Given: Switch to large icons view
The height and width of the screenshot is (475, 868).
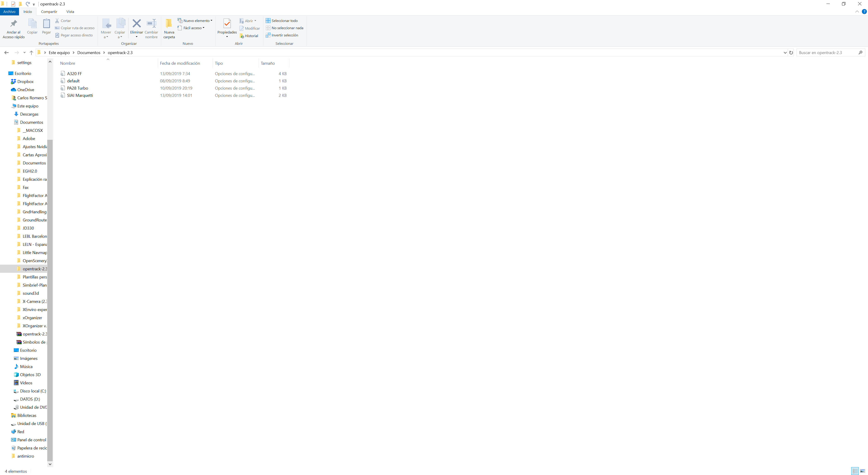Looking at the screenshot, I should [863, 471].
